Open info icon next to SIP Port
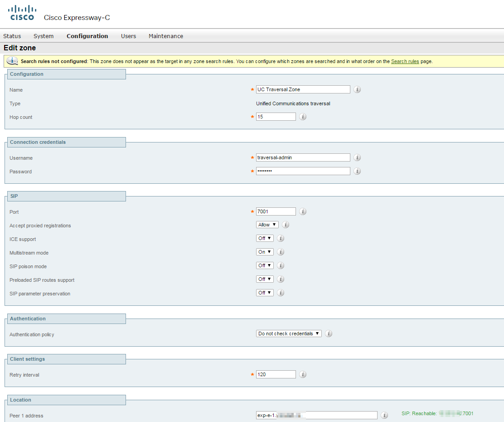Screen dimensions: 504x422 click(x=303, y=211)
